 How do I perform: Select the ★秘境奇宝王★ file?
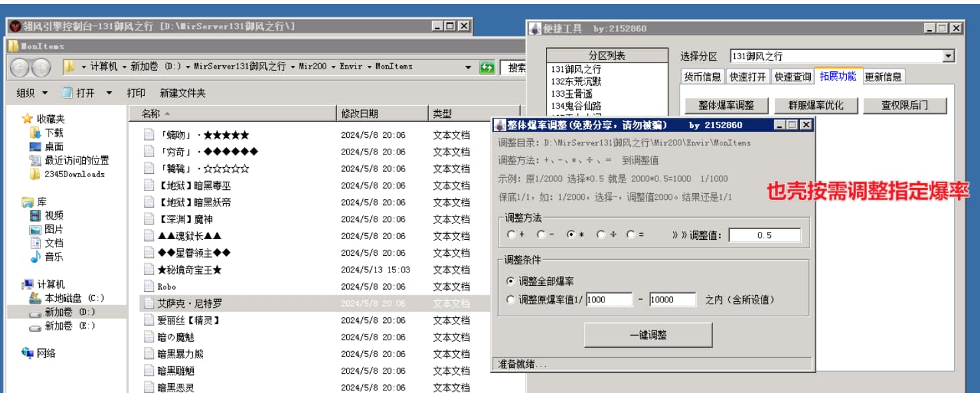pyautogui.click(x=190, y=270)
